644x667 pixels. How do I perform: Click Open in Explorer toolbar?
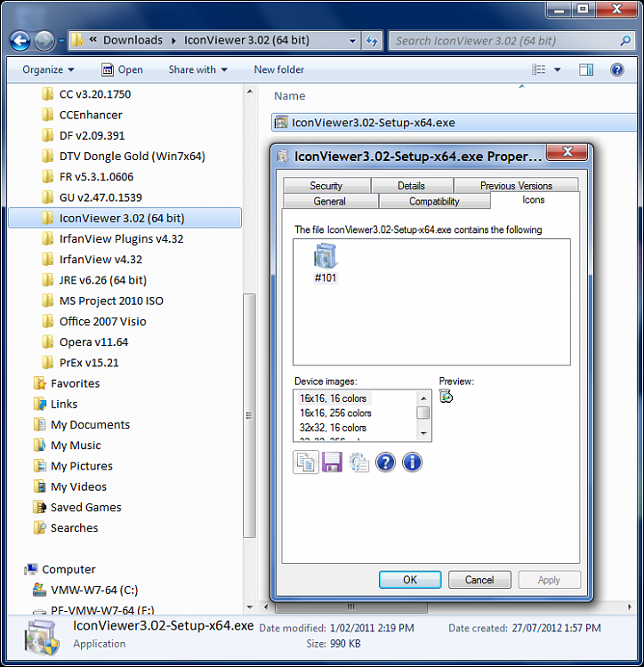[122, 69]
